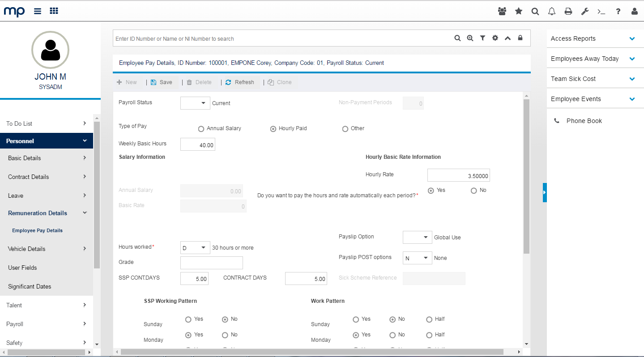Set Work Pattern Monday to Yes
The image size is (644, 357).
tap(356, 335)
